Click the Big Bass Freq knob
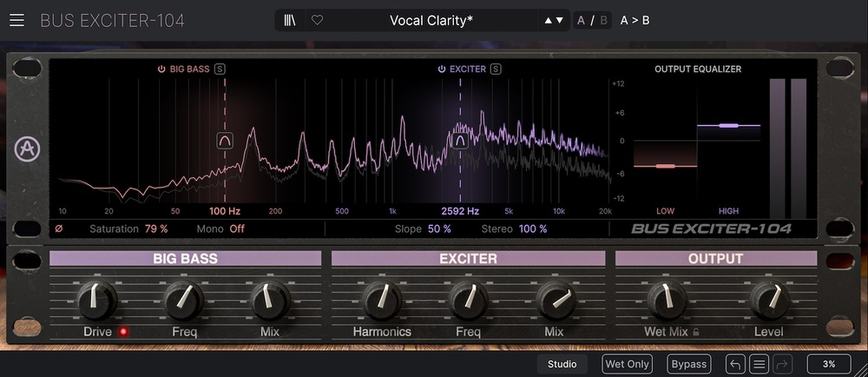 pos(184,301)
